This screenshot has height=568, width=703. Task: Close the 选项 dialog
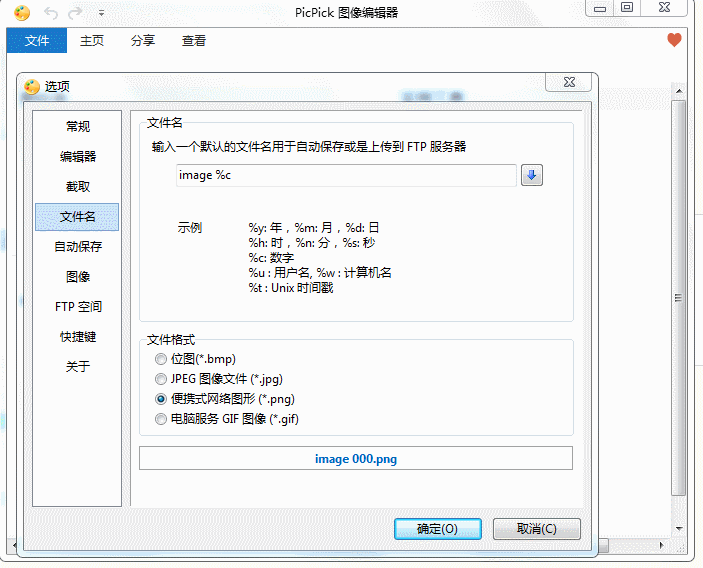coord(569,82)
